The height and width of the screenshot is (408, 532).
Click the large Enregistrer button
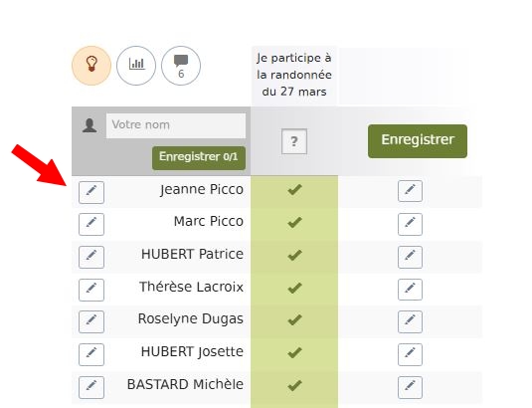(x=418, y=141)
